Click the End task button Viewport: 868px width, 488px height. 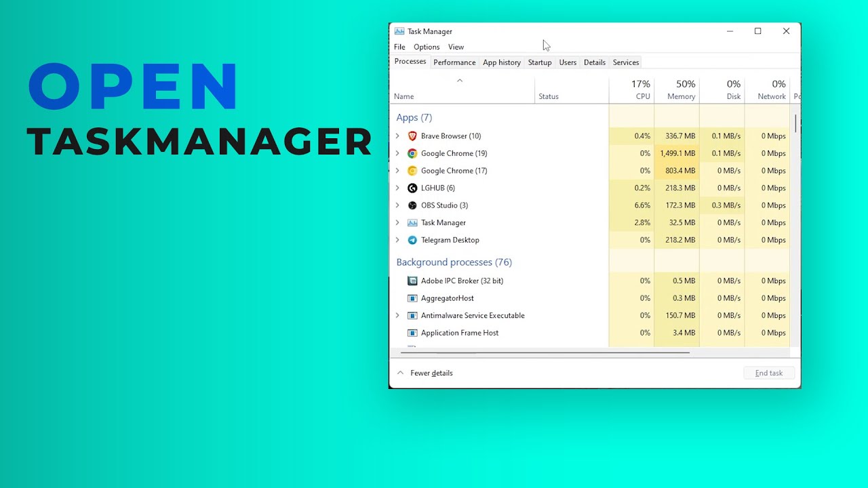(769, 373)
